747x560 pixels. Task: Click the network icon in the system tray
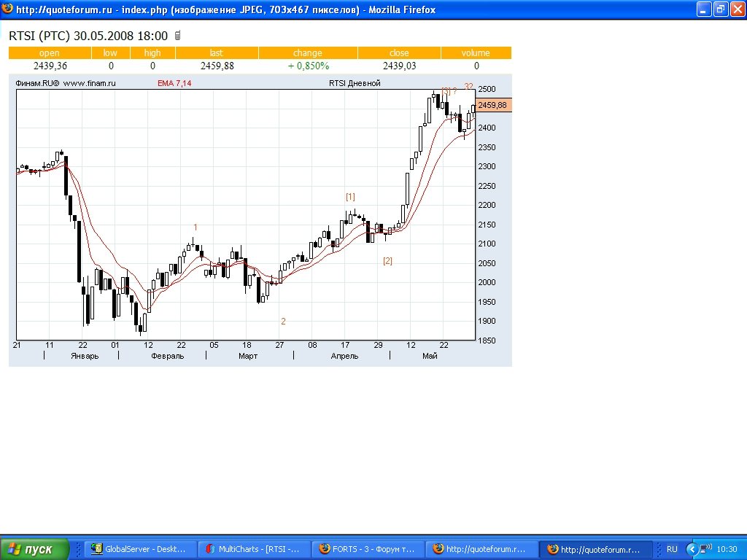pyautogui.click(x=704, y=548)
